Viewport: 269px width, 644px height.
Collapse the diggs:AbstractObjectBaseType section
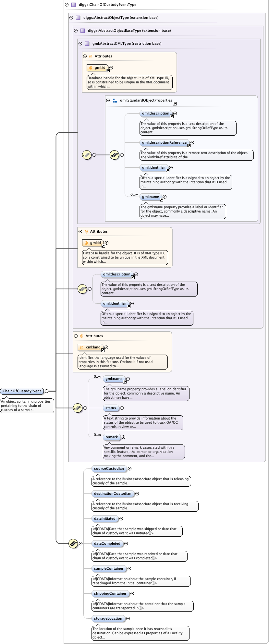click(76, 31)
